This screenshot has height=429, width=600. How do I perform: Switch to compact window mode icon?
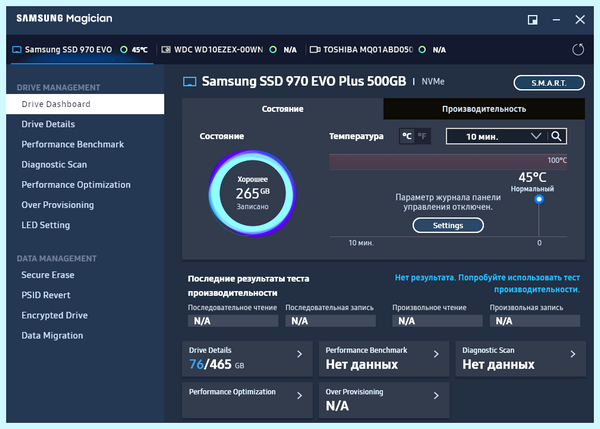532,20
